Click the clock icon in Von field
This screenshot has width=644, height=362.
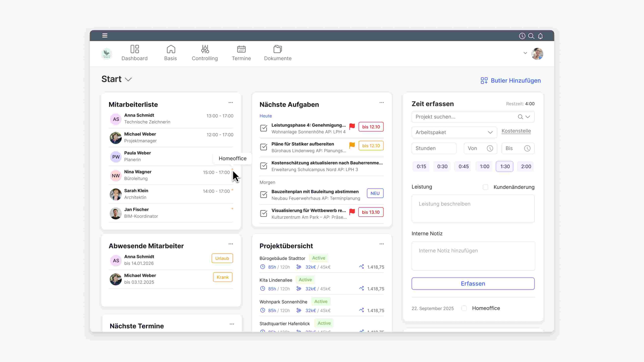coord(490,148)
